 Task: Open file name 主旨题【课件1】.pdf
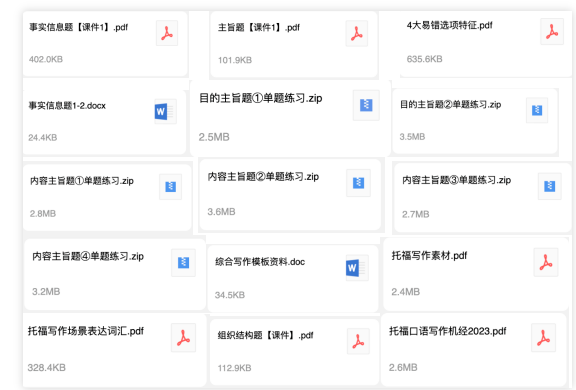(259, 28)
